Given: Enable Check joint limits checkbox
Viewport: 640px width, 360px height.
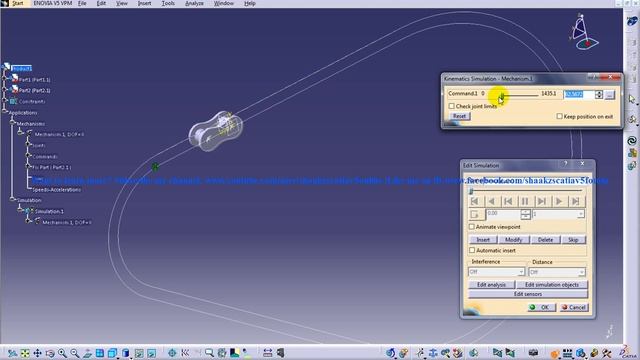Looking at the screenshot, I should [451, 106].
